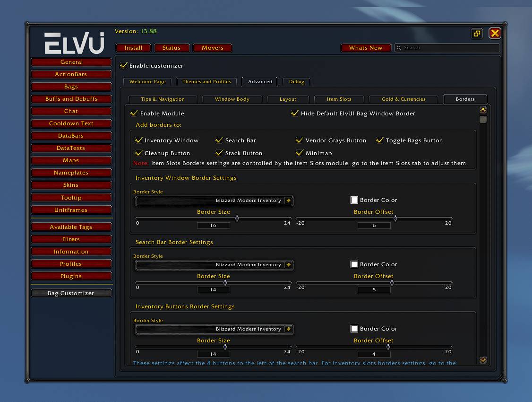Open Inventory Buttons Border Color swatch
Viewport: 532px width, 402px height.
(x=354, y=329)
